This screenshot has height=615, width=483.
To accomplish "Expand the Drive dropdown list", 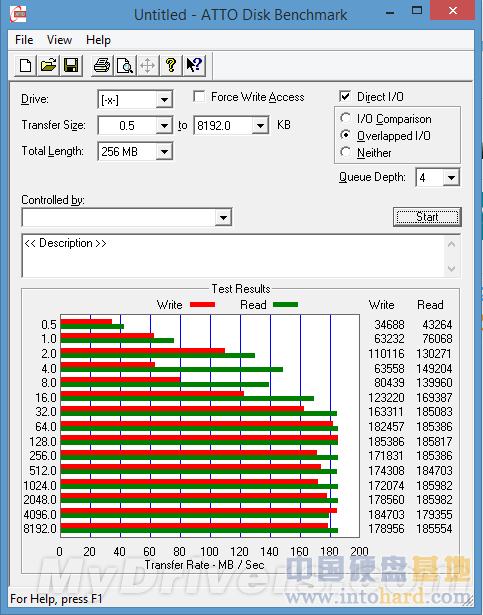I will (164, 100).
